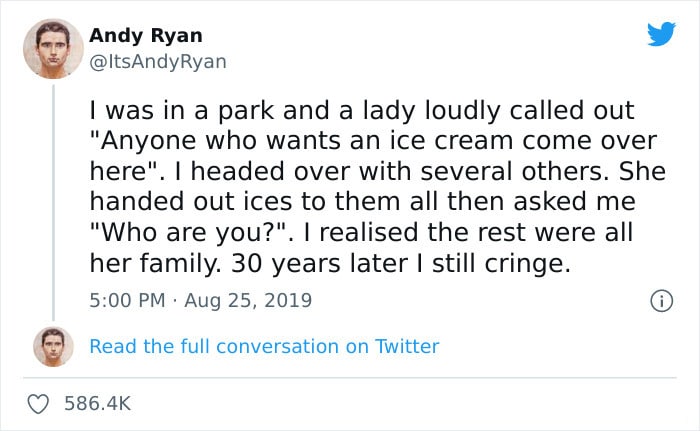Read the full conversation on Twitter
Screen dimensions: 700x431
(x=264, y=346)
